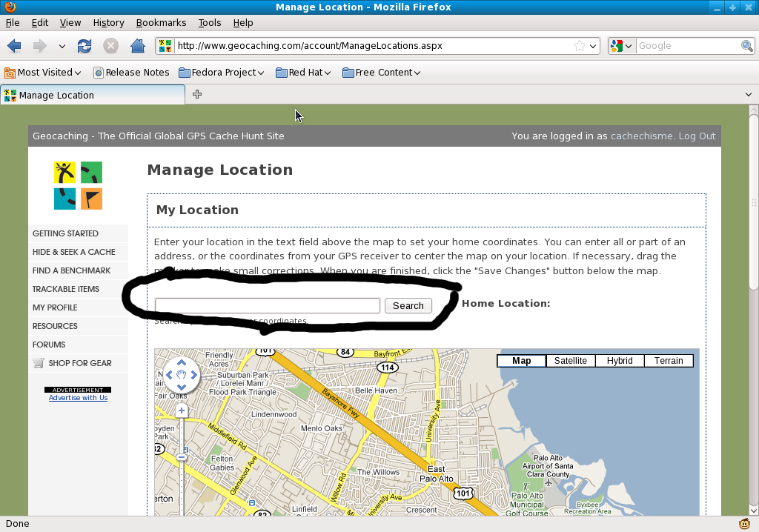Viewport: 759px width, 532px height.
Task: Open the Edit menu
Action: (40, 23)
